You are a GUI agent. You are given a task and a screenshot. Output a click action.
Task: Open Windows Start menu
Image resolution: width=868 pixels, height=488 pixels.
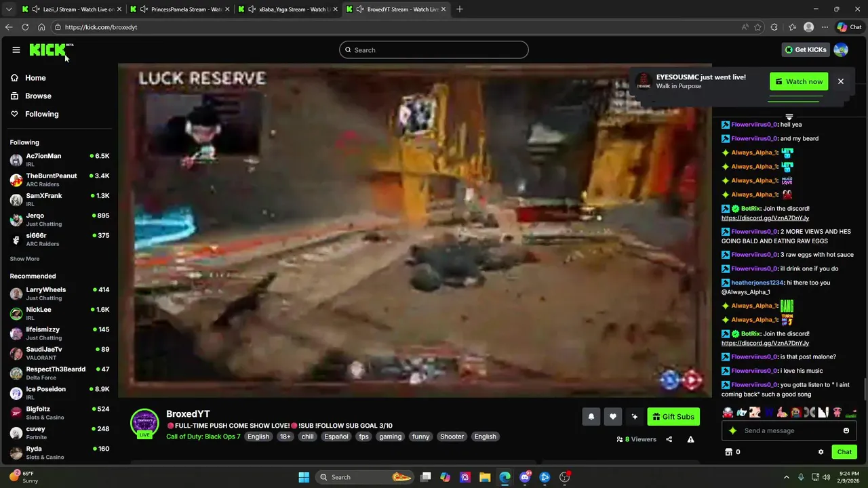(304, 477)
